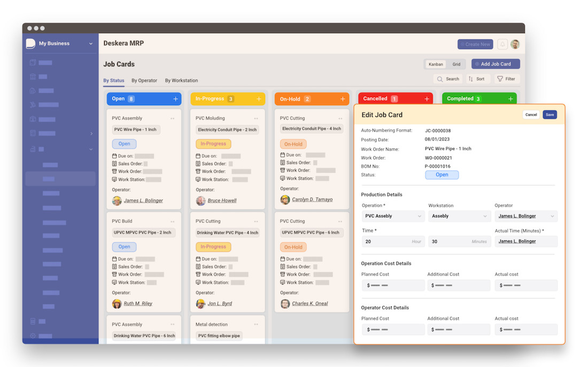
Task: Click the sort arrows icon
Action: coord(470,79)
